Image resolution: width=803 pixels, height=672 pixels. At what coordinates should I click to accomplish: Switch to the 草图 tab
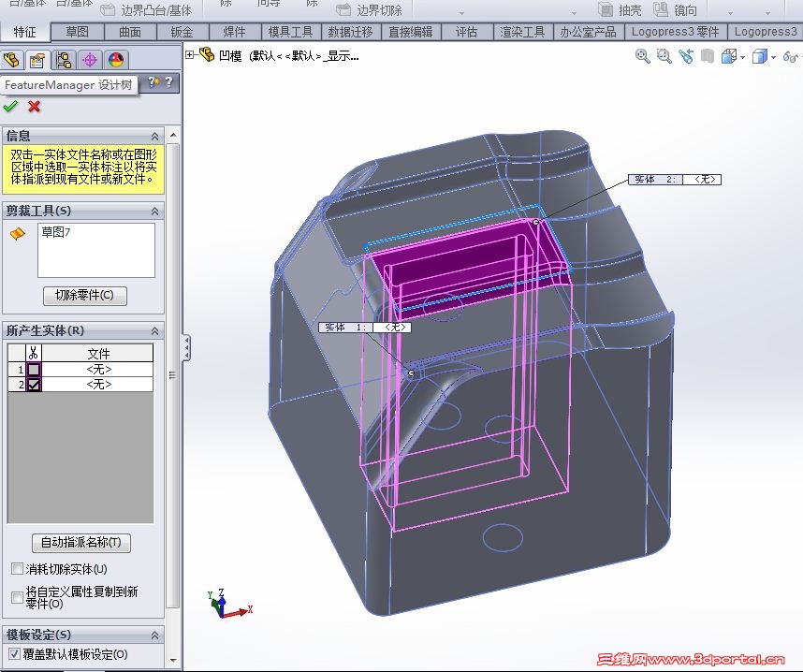point(78,32)
